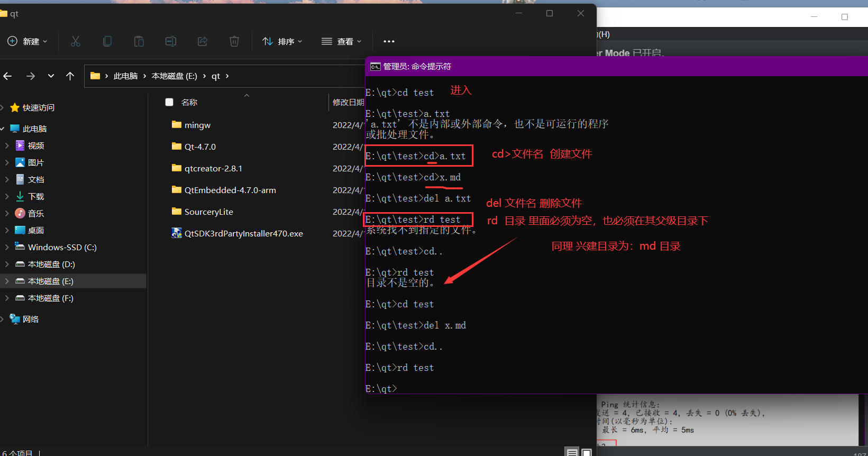Select 快速访问 in the navigation pane

tap(38, 107)
